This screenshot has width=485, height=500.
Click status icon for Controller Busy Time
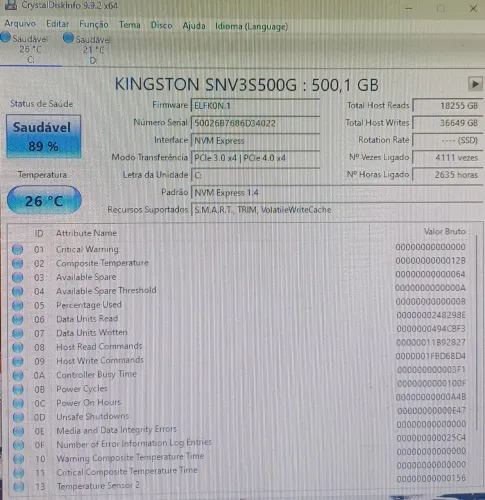(x=18, y=375)
